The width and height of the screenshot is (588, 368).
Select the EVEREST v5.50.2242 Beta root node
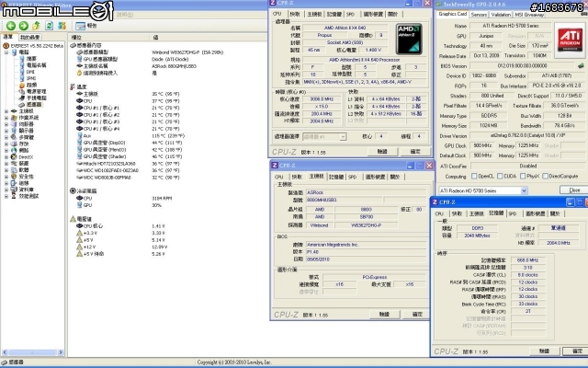[x=33, y=46]
